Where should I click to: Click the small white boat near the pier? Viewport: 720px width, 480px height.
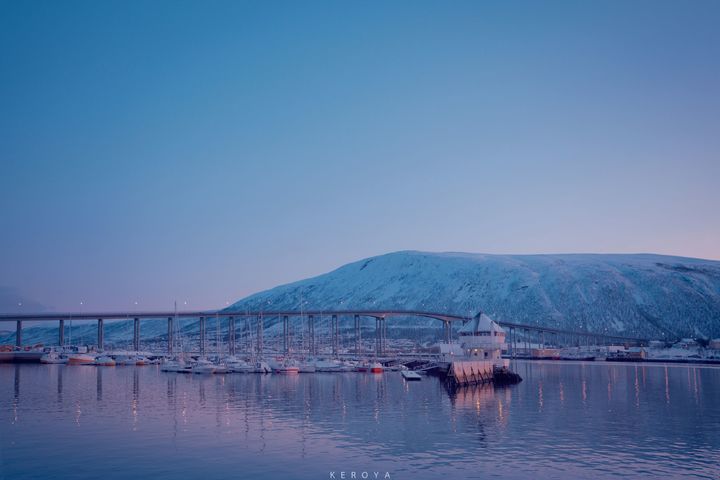pyautogui.click(x=411, y=375)
